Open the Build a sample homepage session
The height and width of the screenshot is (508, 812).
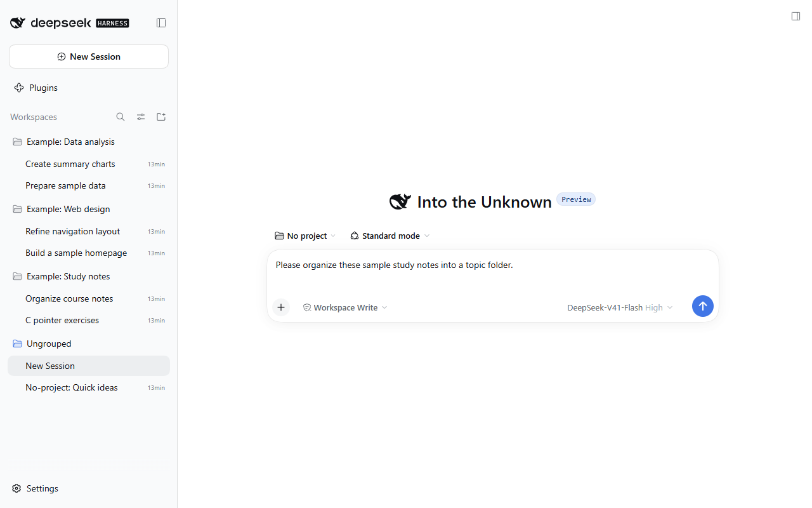pos(89,253)
